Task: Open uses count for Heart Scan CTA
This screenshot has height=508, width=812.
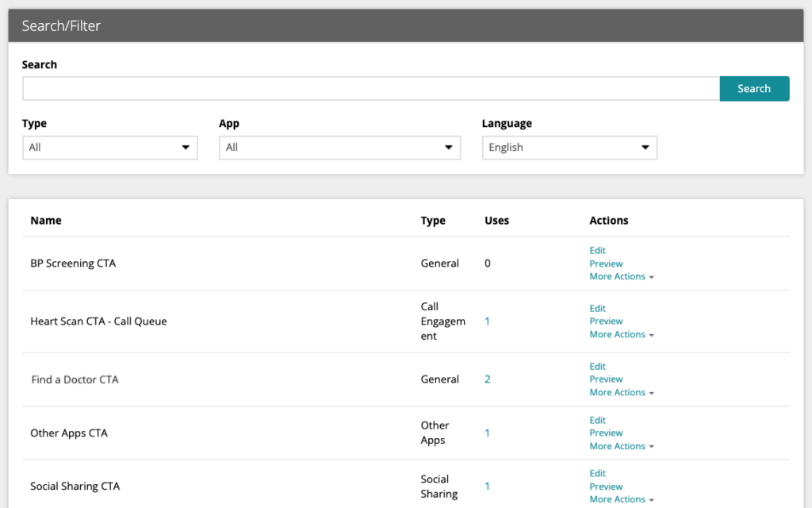Action: coord(488,321)
